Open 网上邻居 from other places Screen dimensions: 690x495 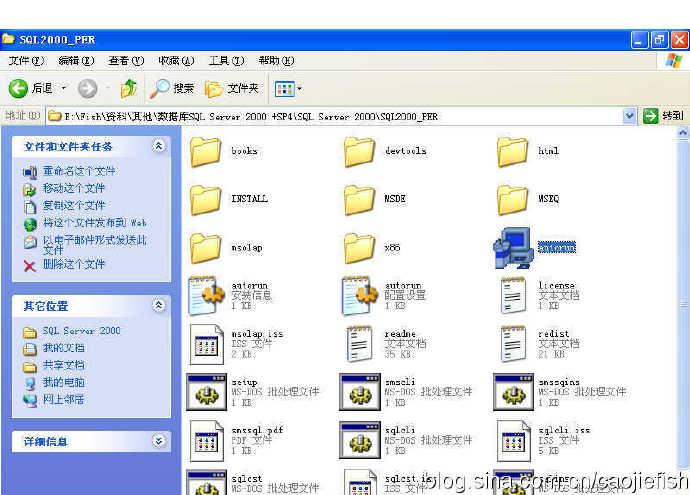point(63,400)
